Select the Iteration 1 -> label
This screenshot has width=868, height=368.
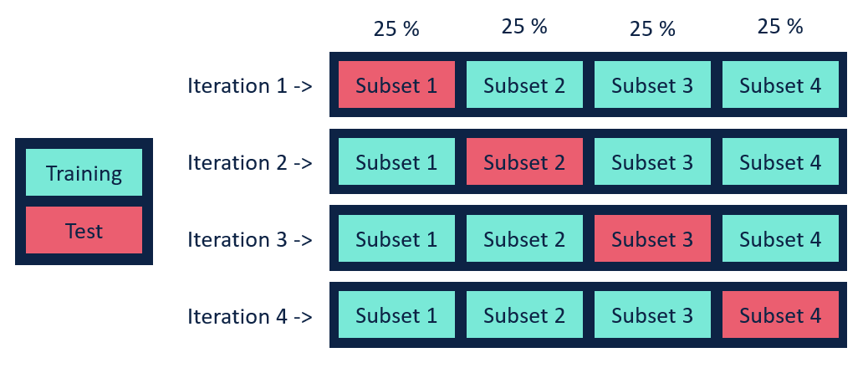tap(250, 86)
